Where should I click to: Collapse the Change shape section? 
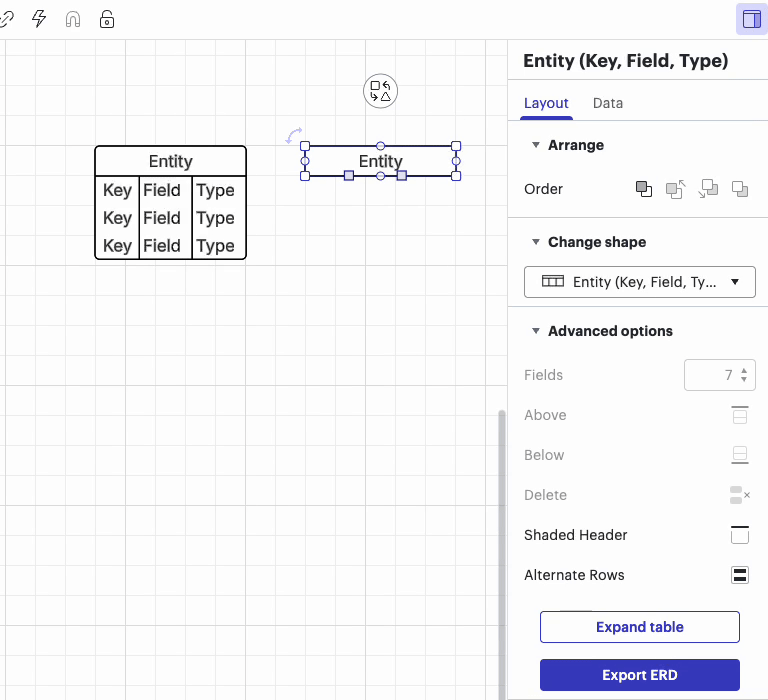click(x=536, y=242)
